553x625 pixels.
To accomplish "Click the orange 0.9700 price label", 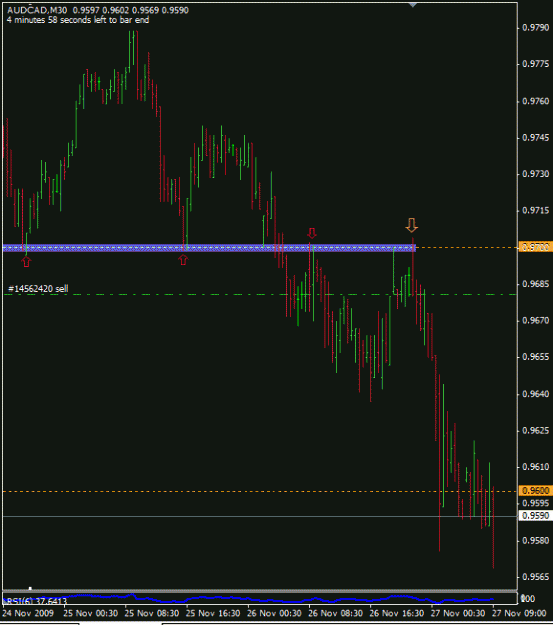I will pos(535,247).
